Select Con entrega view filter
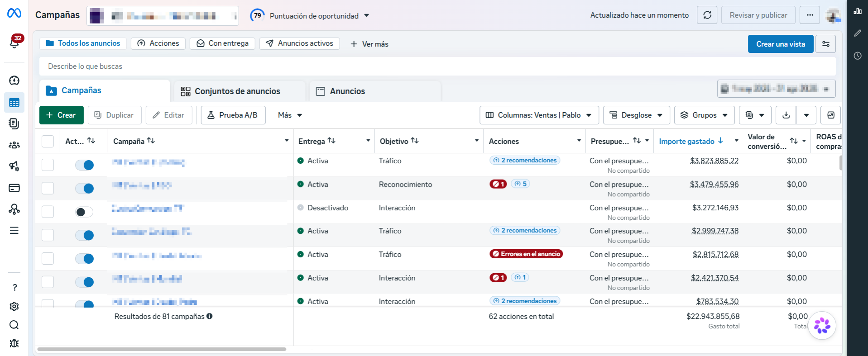This screenshot has width=868, height=356. [x=222, y=43]
